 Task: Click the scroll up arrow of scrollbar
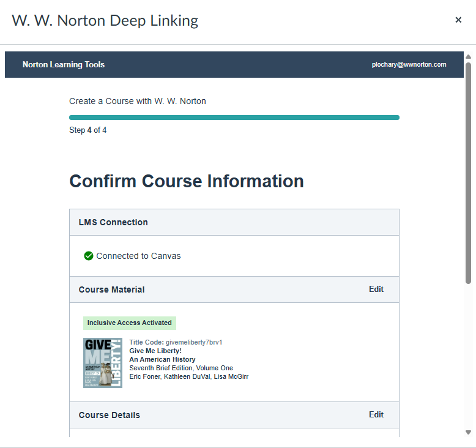tap(468, 57)
